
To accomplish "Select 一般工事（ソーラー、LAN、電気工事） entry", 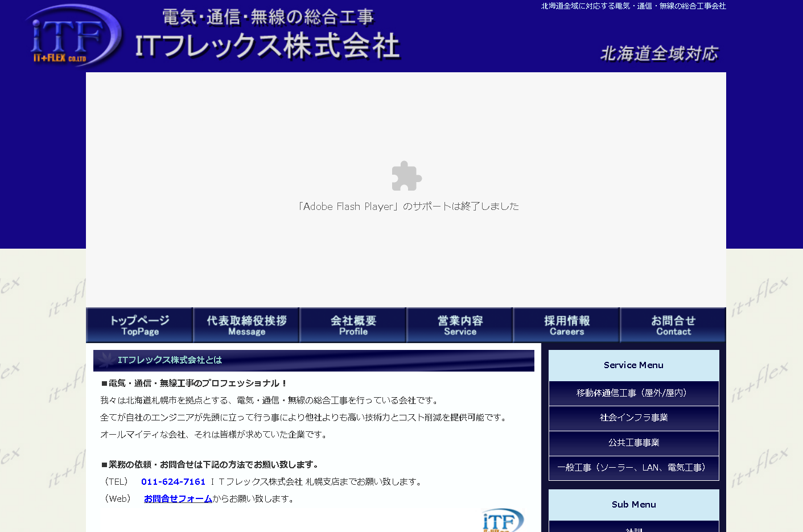I will pyautogui.click(x=633, y=468).
